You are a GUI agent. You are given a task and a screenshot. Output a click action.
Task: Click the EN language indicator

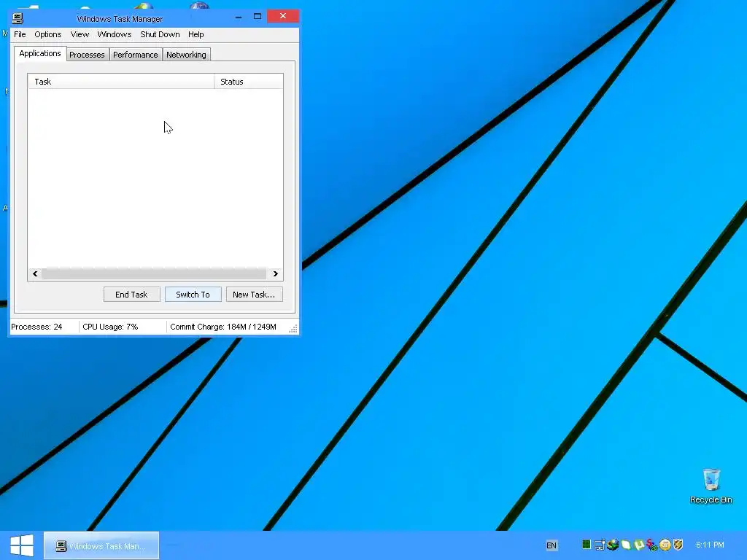pos(551,545)
